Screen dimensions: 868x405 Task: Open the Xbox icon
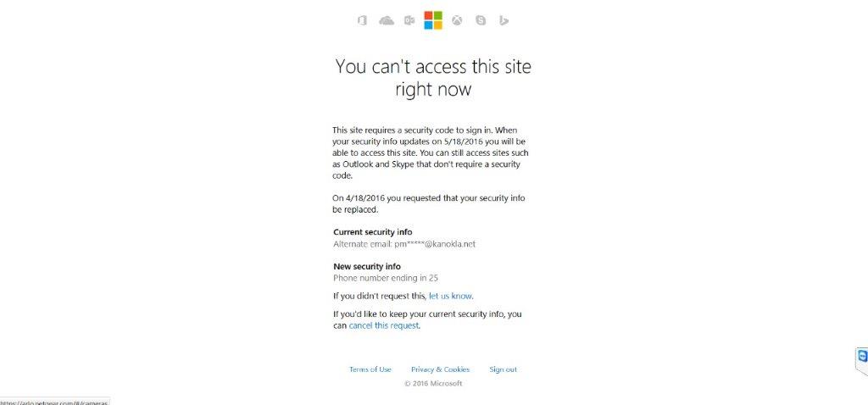tap(457, 20)
